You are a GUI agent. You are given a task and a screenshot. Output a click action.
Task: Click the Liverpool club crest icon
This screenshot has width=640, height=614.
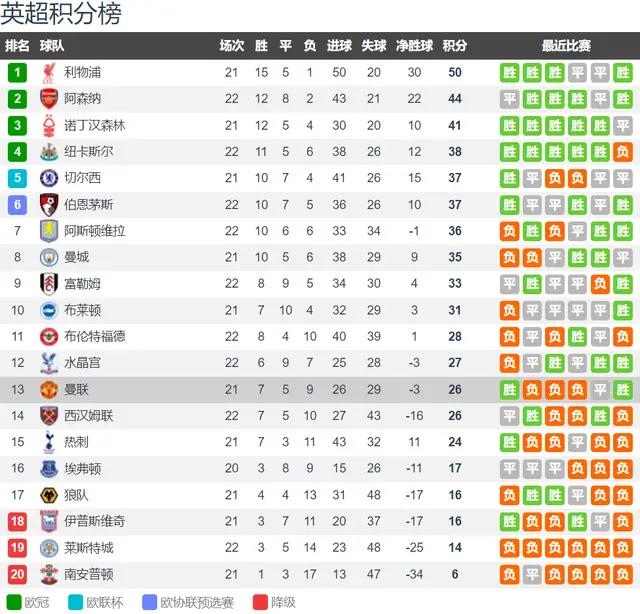coord(49,73)
